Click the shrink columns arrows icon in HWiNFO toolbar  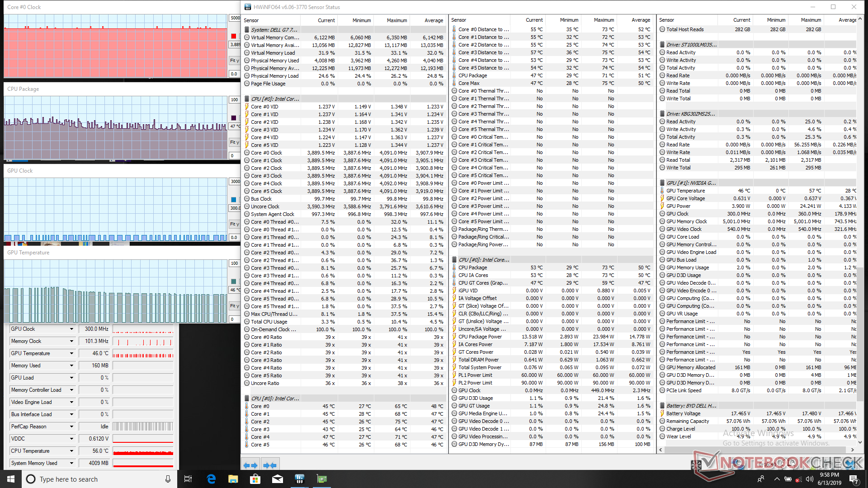[270, 465]
